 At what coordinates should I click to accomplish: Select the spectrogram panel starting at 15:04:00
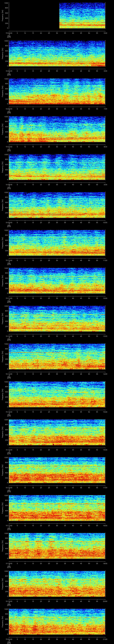point(57,16)
